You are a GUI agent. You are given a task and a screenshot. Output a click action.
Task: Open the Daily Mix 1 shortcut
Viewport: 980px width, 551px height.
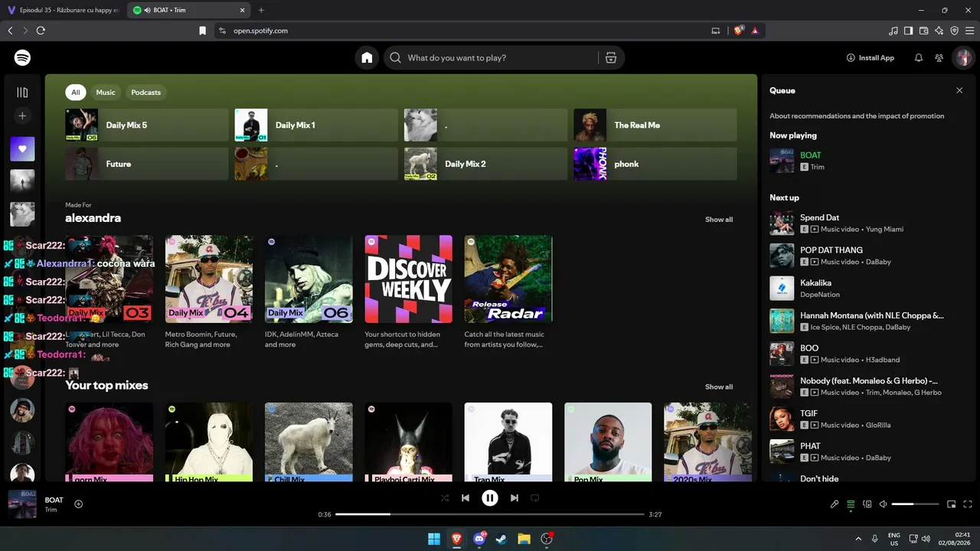[316, 125]
